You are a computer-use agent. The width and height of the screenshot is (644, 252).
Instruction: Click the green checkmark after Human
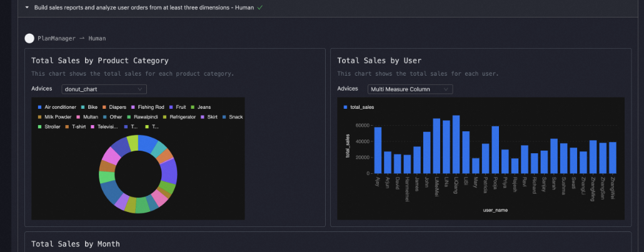click(259, 8)
